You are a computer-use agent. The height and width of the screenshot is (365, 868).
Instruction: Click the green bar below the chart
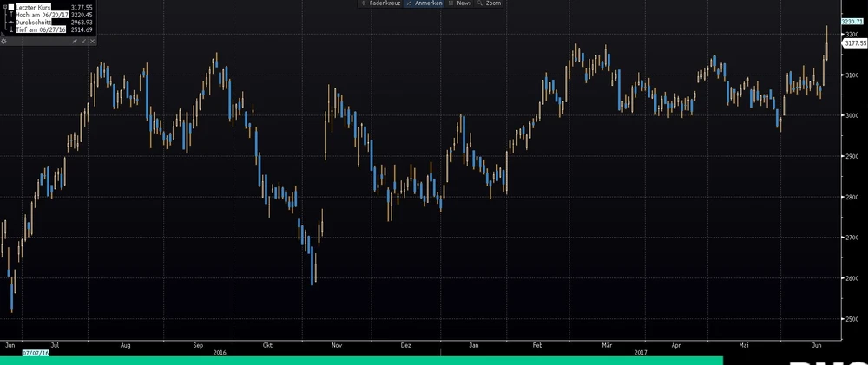(360, 360)
